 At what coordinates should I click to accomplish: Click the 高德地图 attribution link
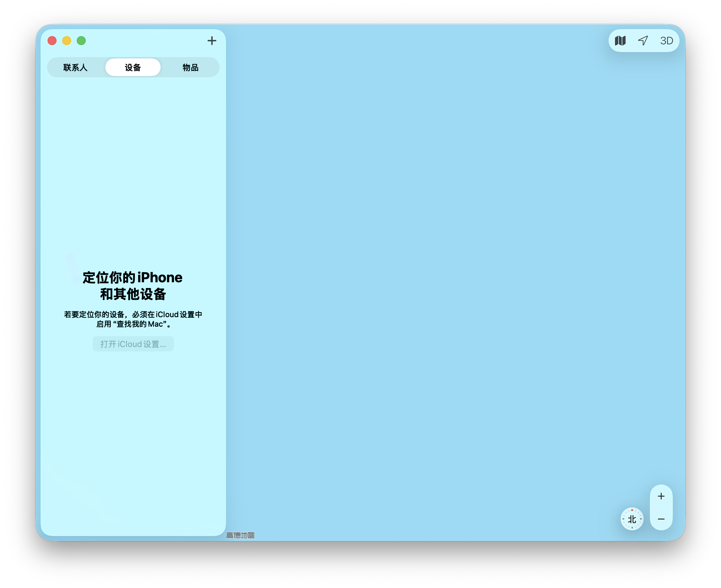pos(240,535)
